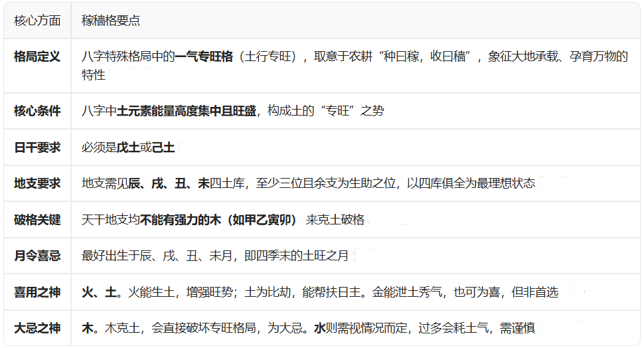644x348 pixels.
Task: Select the 核心条件 row label
Action: click(37, 111)
